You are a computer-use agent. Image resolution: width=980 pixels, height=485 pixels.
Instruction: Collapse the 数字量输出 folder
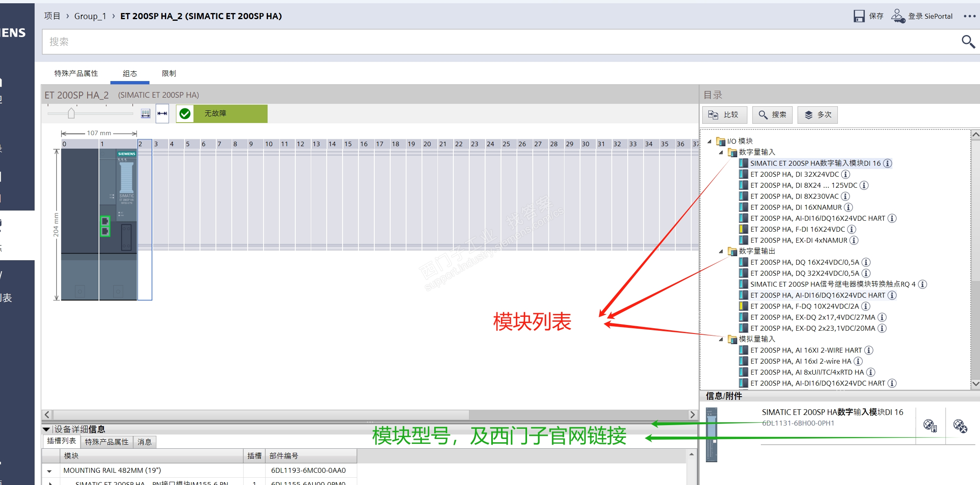[721, 251]
